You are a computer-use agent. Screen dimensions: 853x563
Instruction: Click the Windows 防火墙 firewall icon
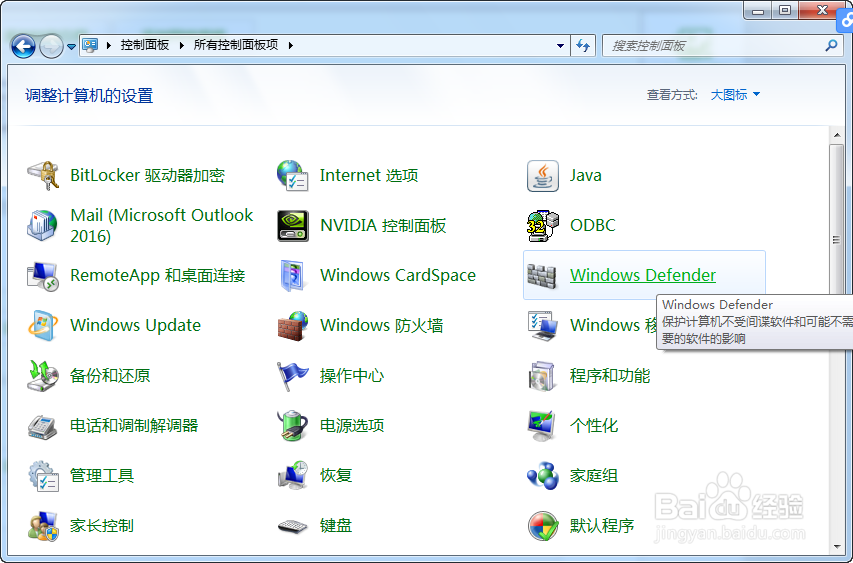click(x=293, y=326)
